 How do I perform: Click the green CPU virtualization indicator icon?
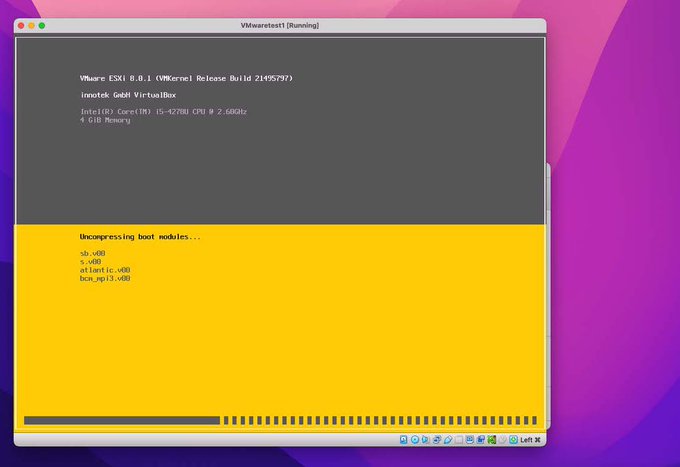click(x=491, y=440)
